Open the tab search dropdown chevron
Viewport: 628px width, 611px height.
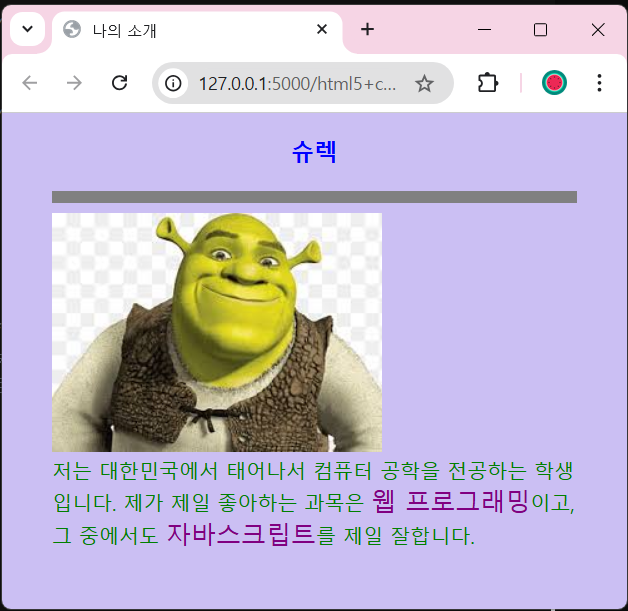point(27,29)
